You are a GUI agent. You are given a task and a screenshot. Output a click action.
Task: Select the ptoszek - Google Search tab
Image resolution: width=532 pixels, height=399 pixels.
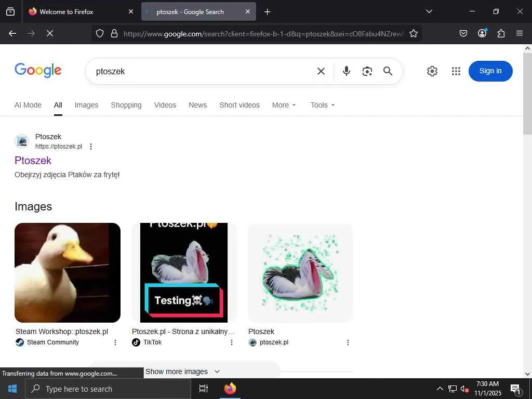[x=198, y=11]
